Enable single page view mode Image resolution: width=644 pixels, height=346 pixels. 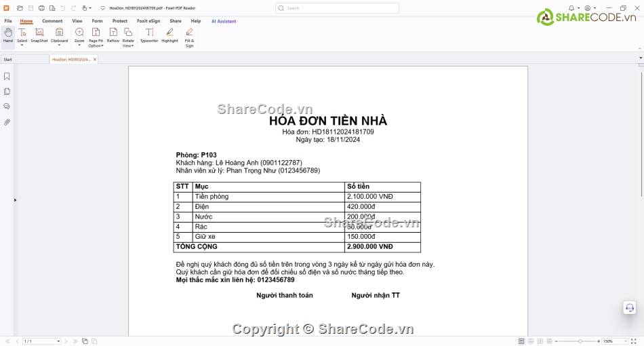tap(521, 341)
